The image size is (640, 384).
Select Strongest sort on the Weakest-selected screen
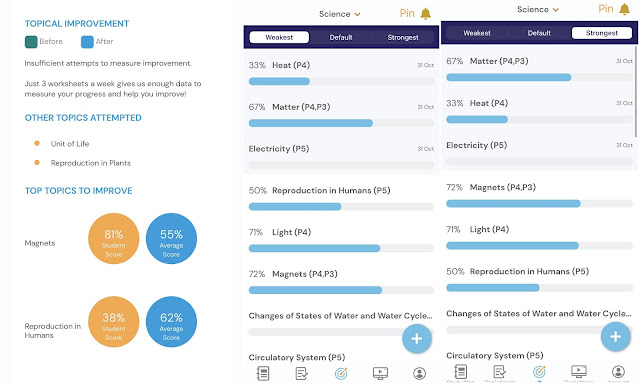coord(403,37)
